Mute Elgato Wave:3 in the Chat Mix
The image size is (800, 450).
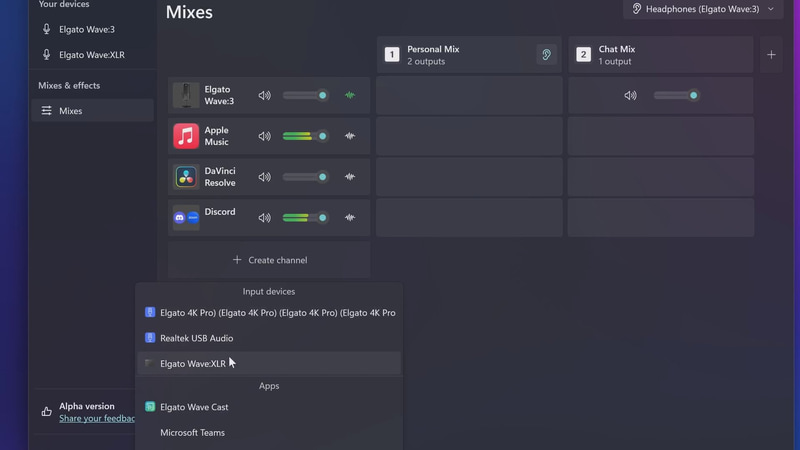coord(630,95)
